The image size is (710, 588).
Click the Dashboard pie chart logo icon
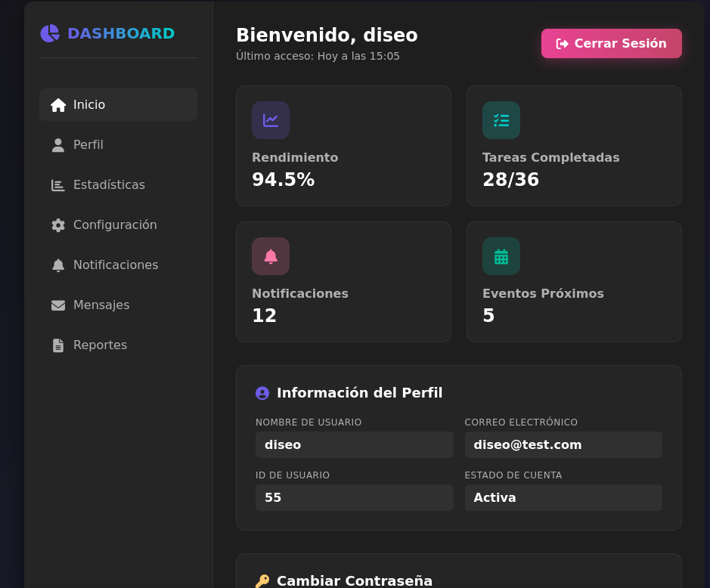[50, 33]
